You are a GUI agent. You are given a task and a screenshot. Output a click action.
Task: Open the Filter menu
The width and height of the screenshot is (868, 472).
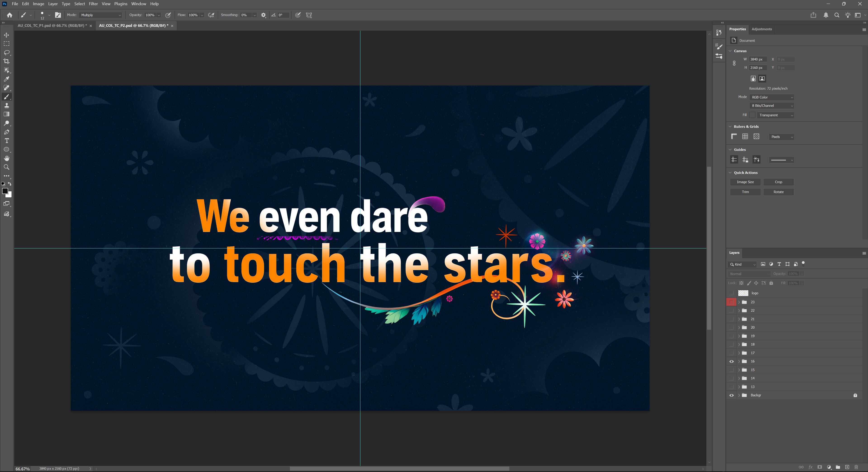point(93,4)
